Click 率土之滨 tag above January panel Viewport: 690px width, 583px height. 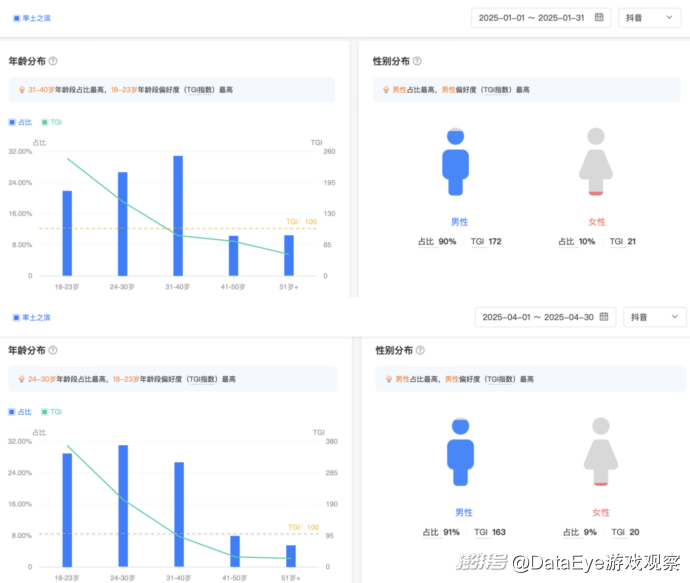(x=32, y=18)
